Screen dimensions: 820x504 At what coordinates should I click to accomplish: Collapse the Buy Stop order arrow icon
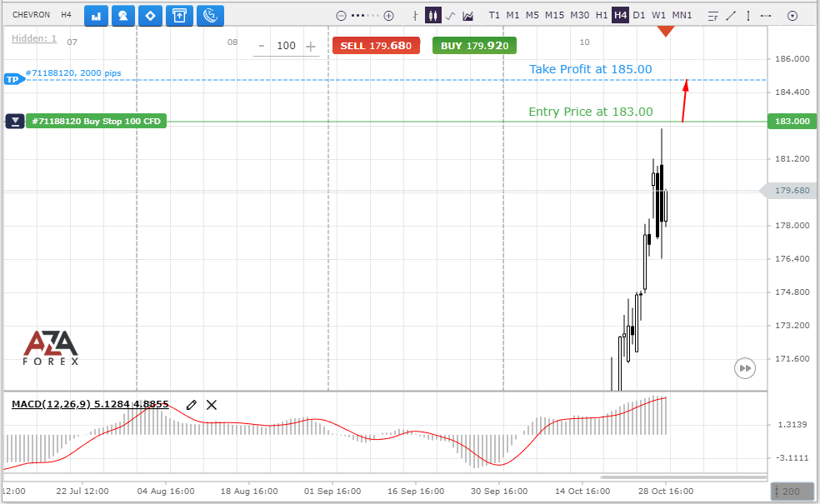click(15, 122)
